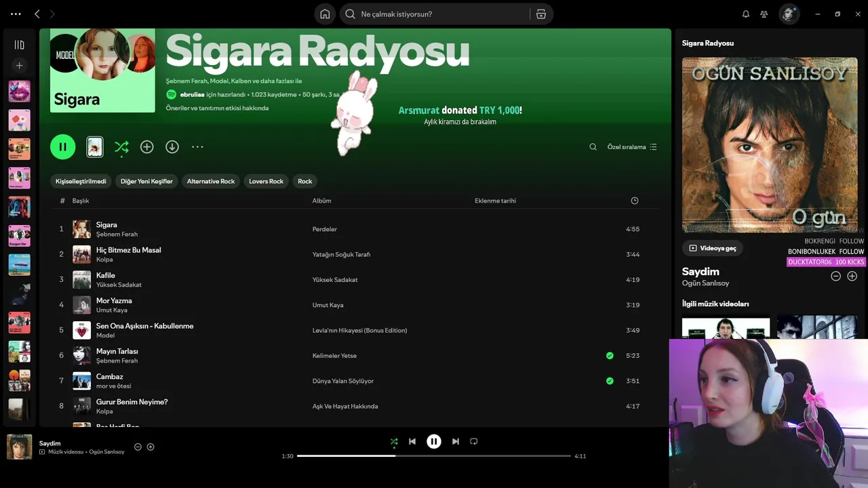Go back with the left arrow
Viewport: 868px width, 488px height.
(x=37, y=14)
